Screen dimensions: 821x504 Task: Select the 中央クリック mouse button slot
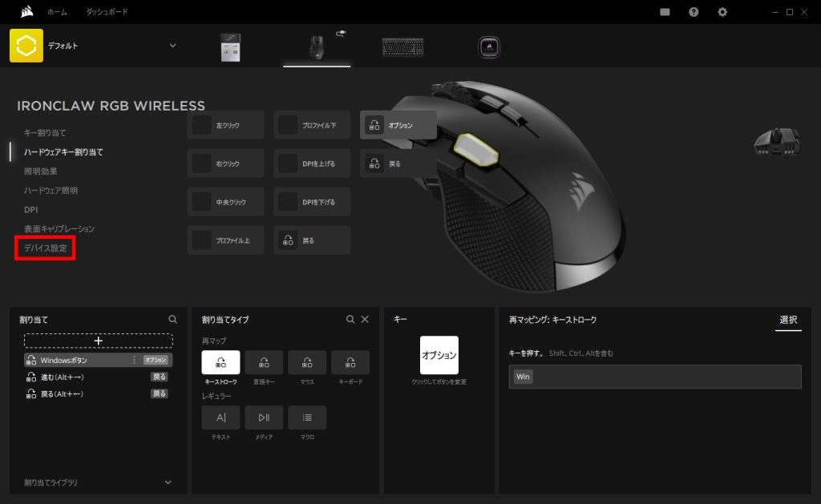click(225, 202)
